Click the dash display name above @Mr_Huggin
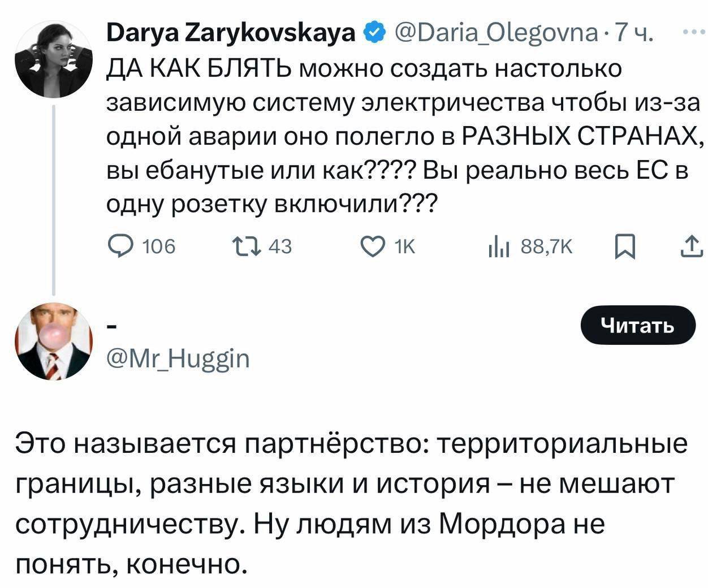Viewport: 708px width, 588px height. pyautogui.click(x=112, y=327)
